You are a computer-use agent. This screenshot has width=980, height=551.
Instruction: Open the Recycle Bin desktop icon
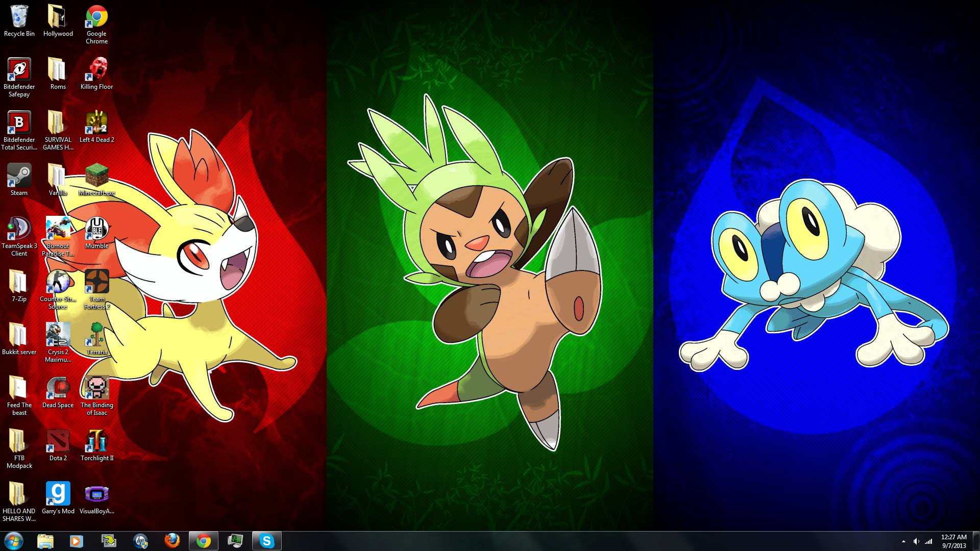(19, 21)
